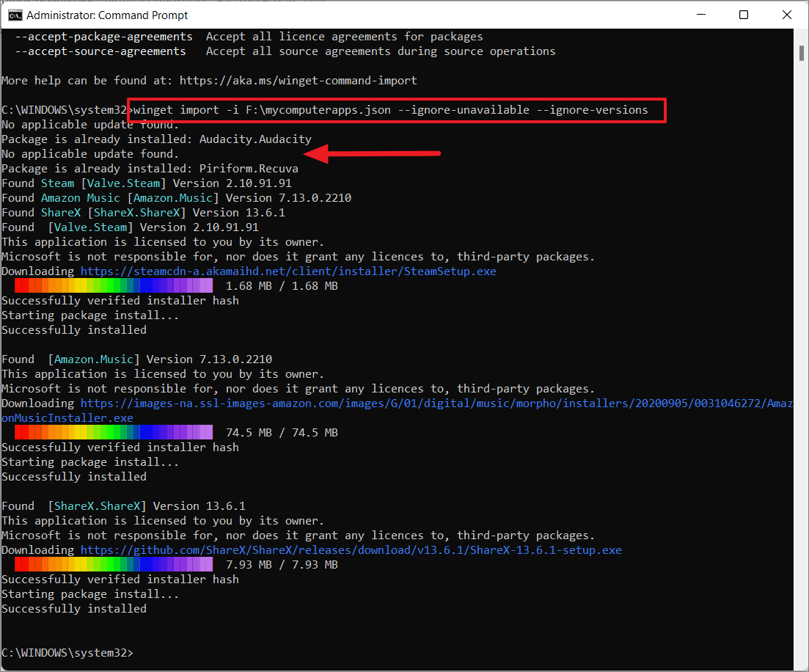Maximize the Command Prompt window

[743, 15]
